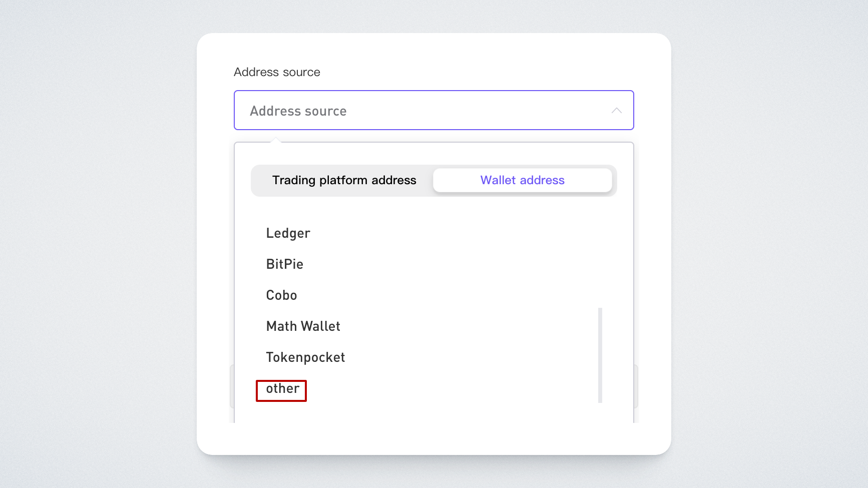Viewport: 868px width, 488px height.
Task: Click the dropdown panel's pointer notch
Action: coord(275,140)
